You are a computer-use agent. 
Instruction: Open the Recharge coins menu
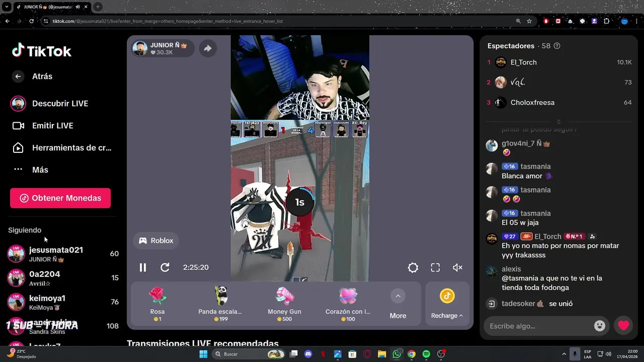(447, 304)
